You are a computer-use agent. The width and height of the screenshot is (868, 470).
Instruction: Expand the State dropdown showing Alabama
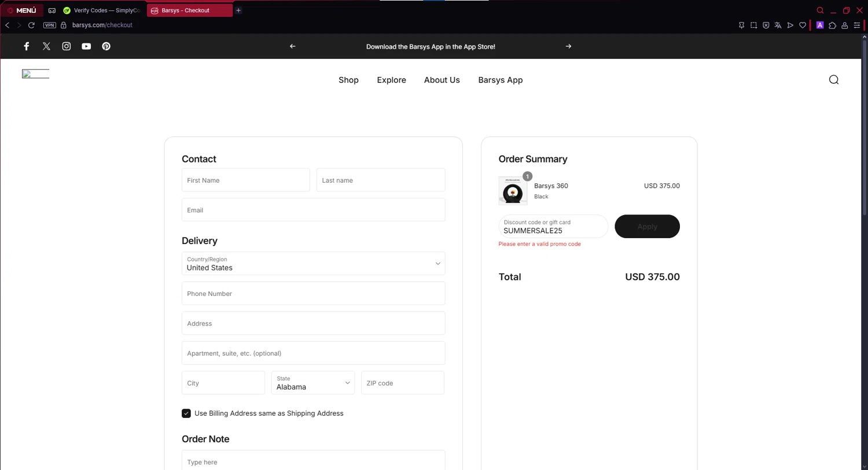[313, 383]
